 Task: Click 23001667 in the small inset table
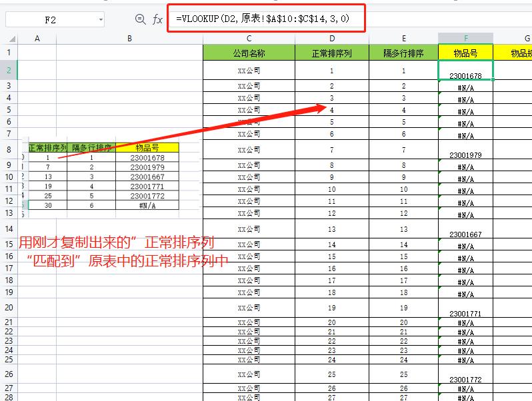[x=147, y=177]
